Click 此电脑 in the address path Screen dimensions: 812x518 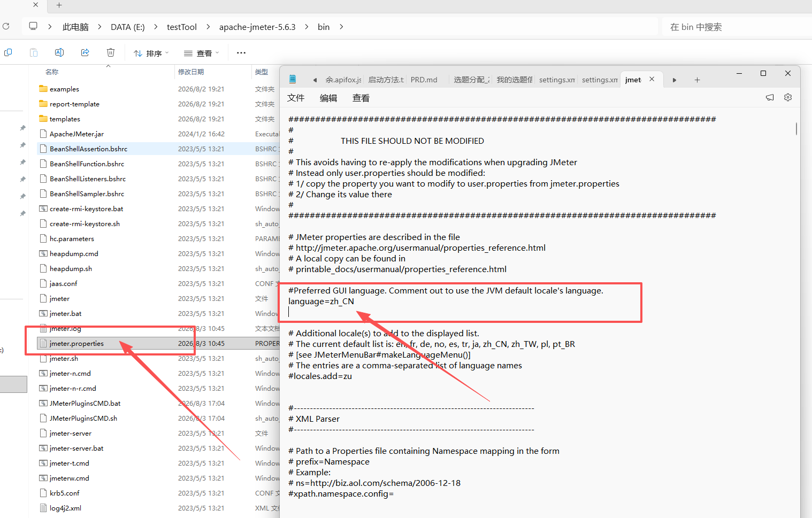[75, 27]
